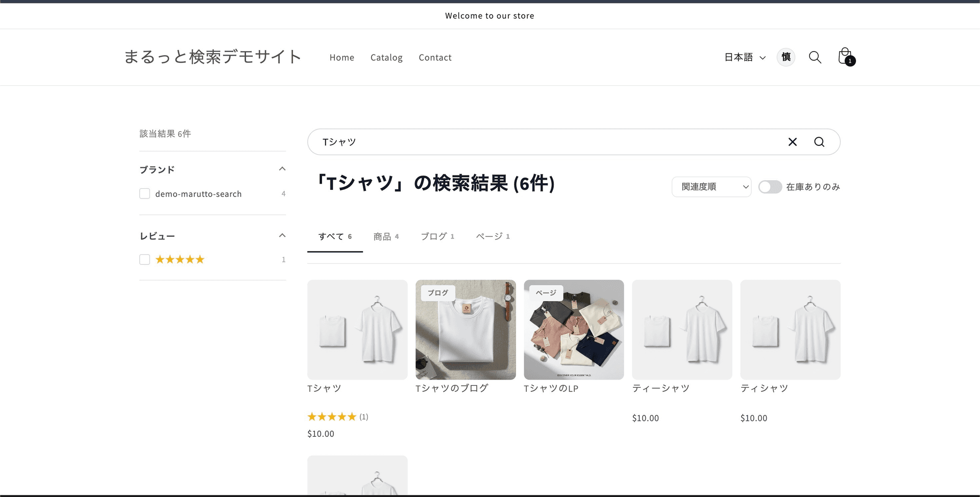The width and height of the screenshot is (980, 497).
Task: Select the すべて tab
Action: (x=335, y=236)
